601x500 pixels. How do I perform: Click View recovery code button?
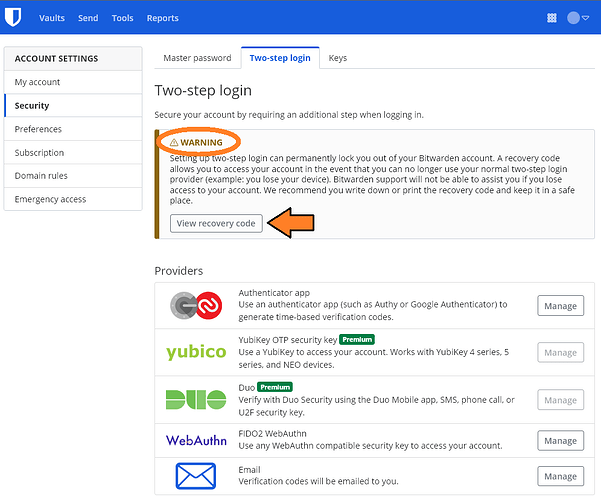(x=216, y=224)
